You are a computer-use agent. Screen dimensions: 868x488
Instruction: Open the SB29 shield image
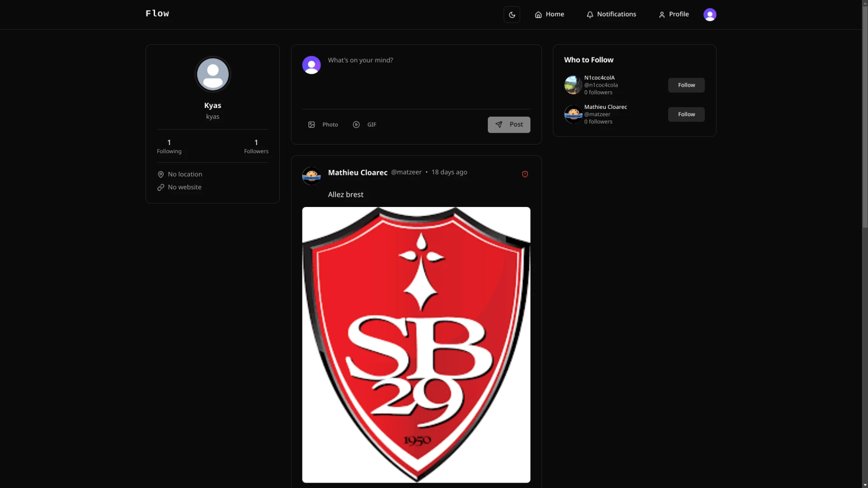(x=416, y=344)
